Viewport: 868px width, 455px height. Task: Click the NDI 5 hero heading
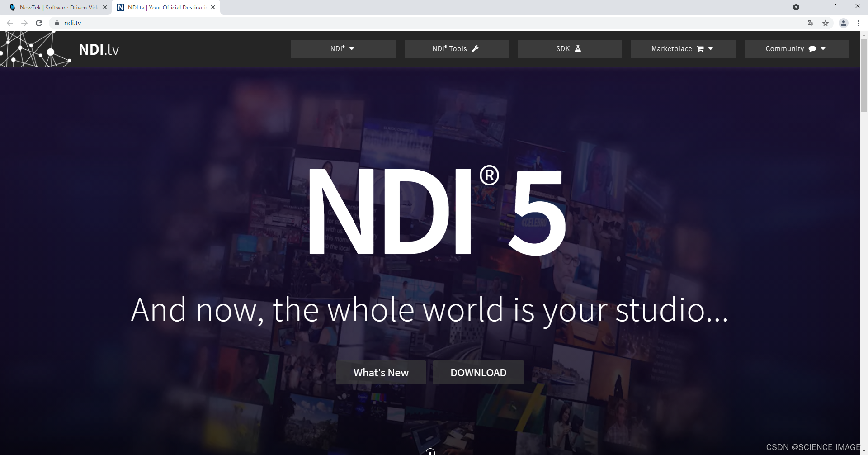pos(437,211)
